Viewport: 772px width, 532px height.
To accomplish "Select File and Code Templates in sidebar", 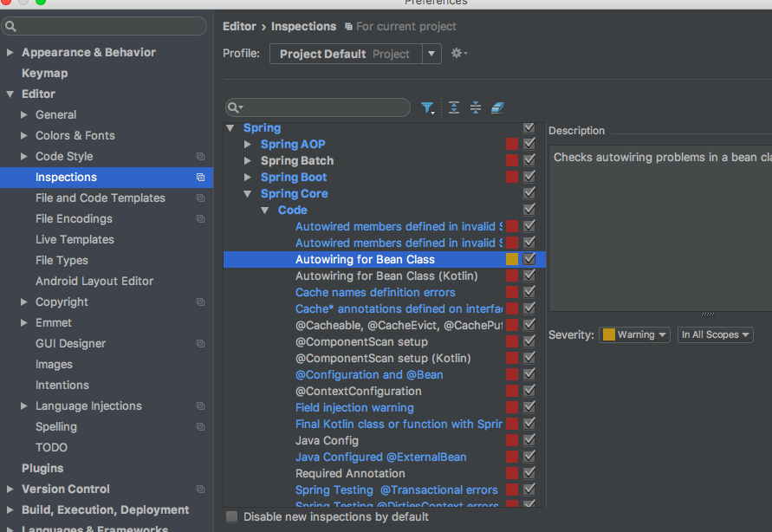I will pos(101,198).
